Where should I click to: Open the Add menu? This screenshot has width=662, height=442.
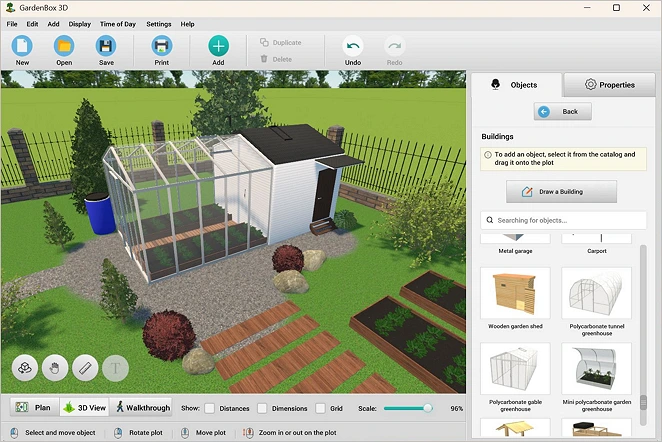[53, 24]
